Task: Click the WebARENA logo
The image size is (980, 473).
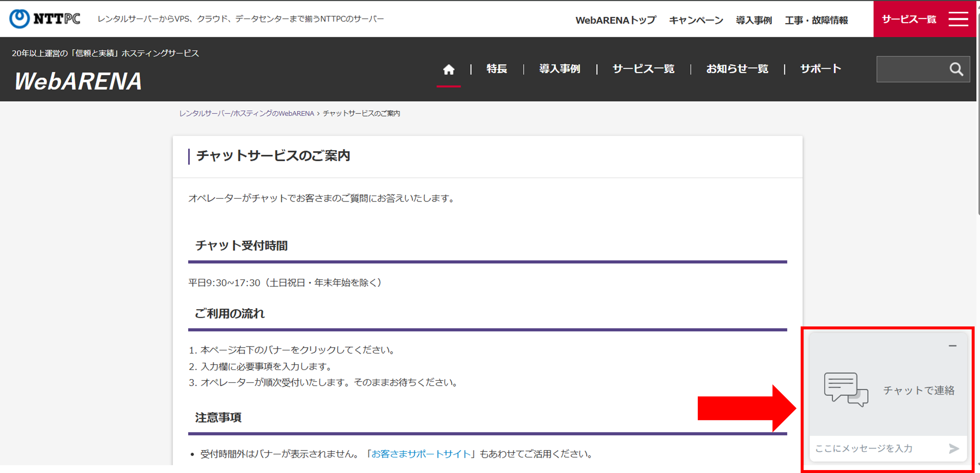Action: (78, 81)
